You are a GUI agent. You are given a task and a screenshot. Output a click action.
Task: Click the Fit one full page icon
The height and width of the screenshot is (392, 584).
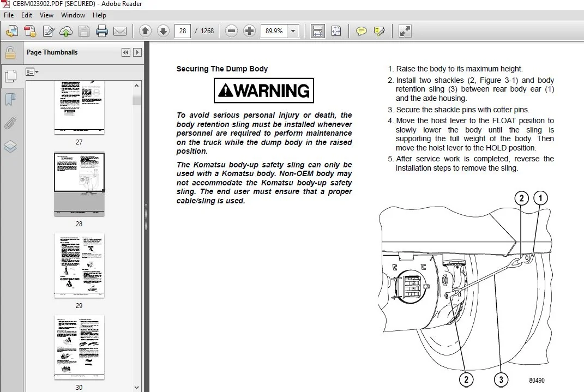tap(336, 31)
